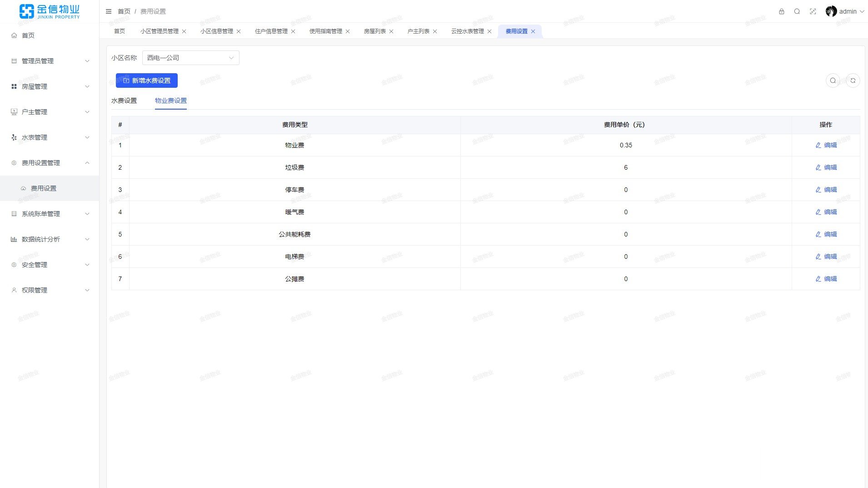
Task: Close the 小区信息管理 tab
Action: click(x=239, y=31)
